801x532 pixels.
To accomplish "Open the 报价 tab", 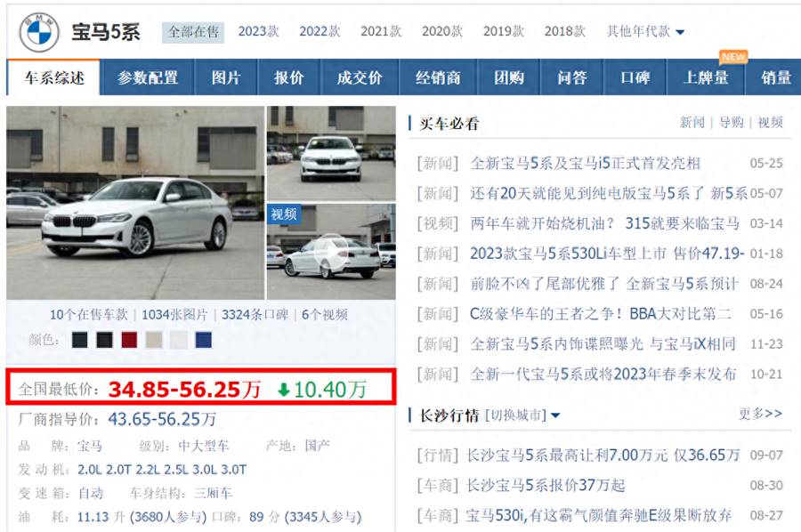I will click(289, 77).
